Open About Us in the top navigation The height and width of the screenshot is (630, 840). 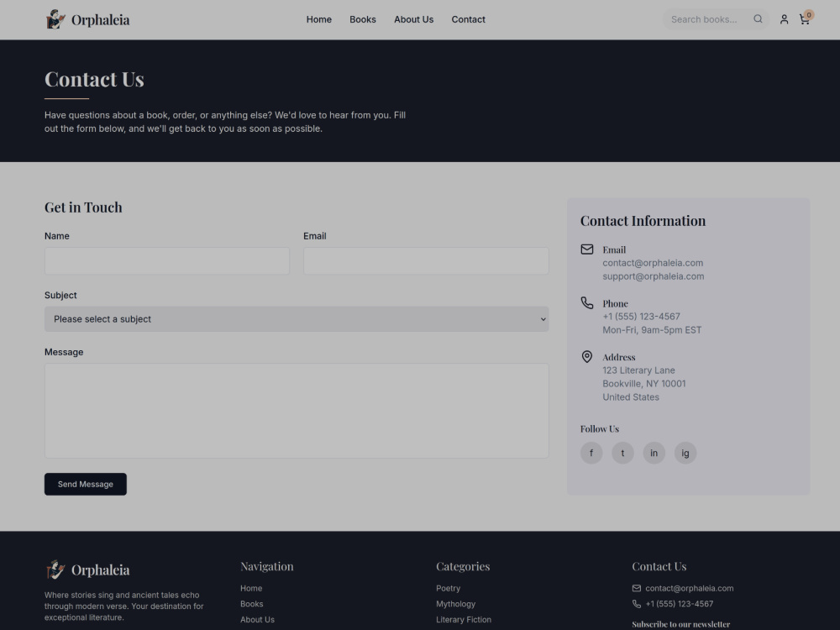413,19
